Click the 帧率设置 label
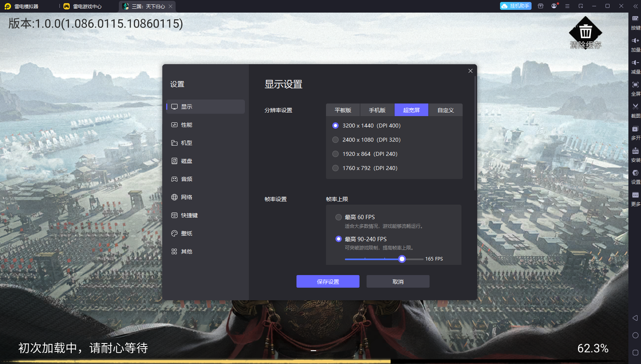 click(276, 199)
